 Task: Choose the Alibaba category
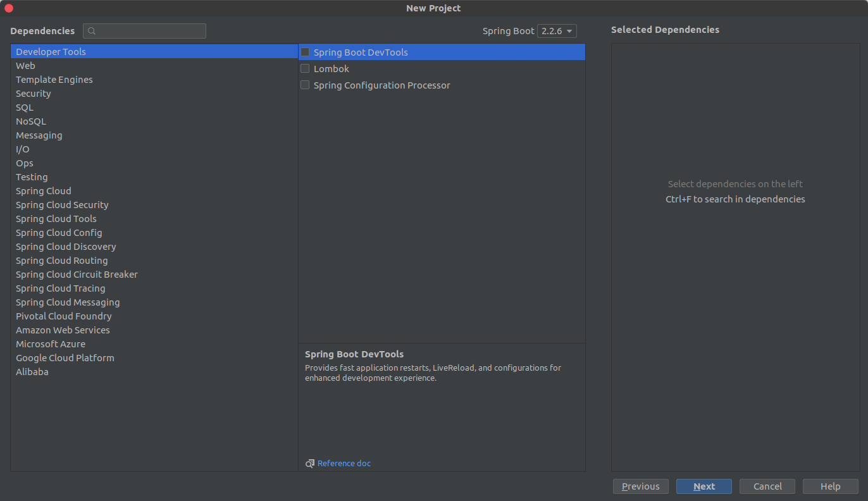pyautogui.click(x=154, y=372)
